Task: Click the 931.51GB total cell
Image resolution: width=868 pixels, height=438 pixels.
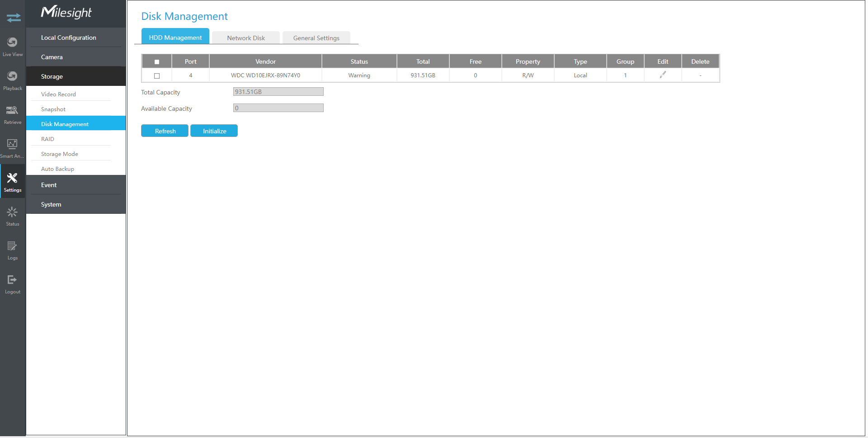Action: 423,75
